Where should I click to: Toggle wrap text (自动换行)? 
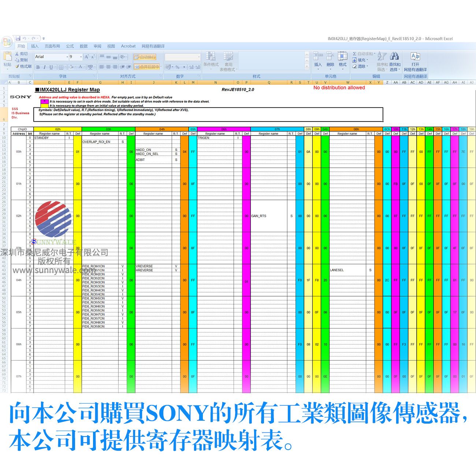[145, 57]
